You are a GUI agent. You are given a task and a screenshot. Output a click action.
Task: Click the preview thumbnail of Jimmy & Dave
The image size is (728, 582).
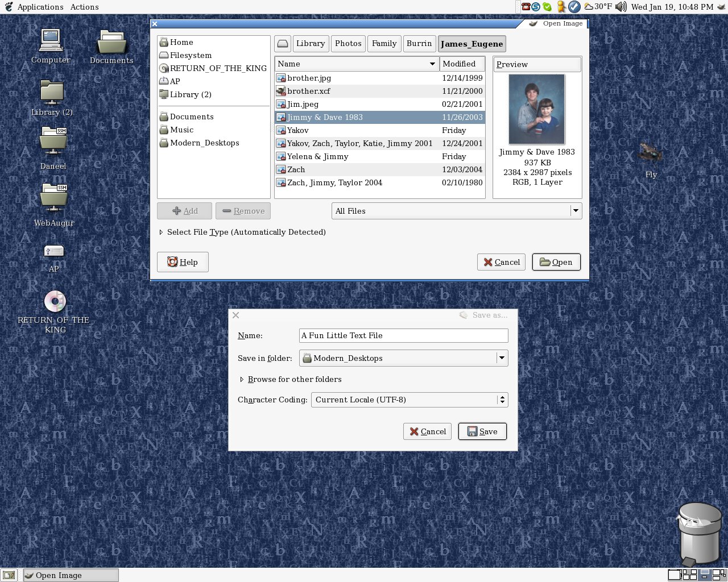(x=537, y=109)
